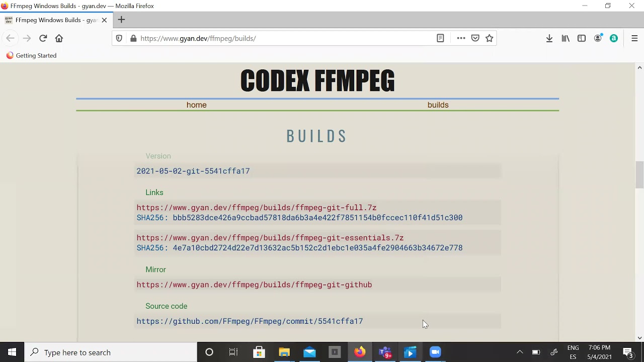This screenshot has width=644, height=362.
Task: Navigate to the home page link
Action: (x=197, y=105)
